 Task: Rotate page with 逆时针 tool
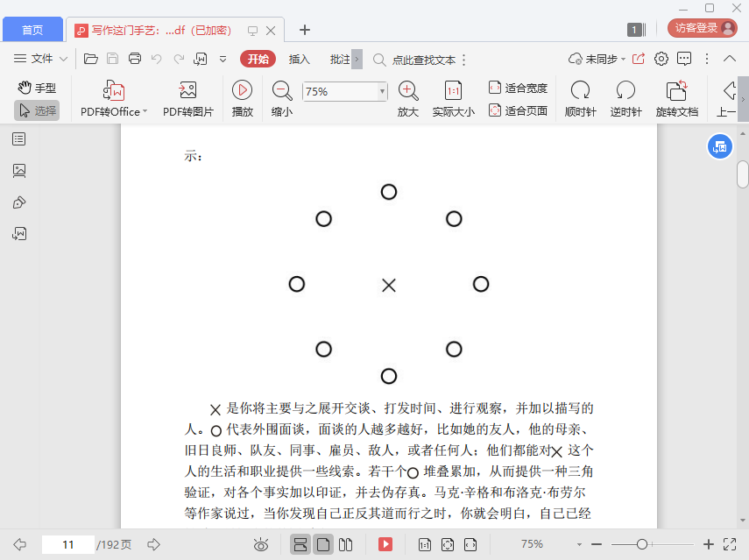tap(625, 99)
